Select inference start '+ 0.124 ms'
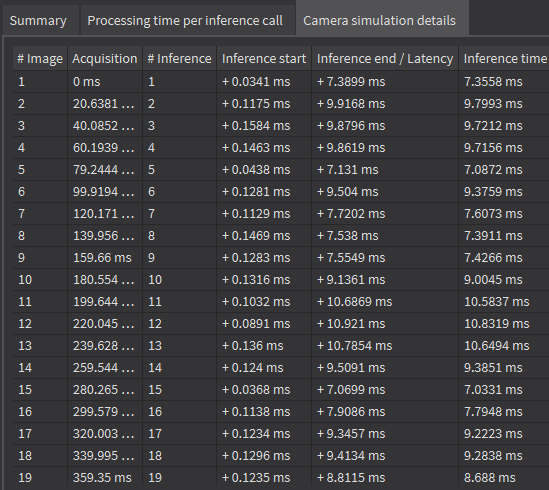549x490 pixels. click(x=264, y=368)
